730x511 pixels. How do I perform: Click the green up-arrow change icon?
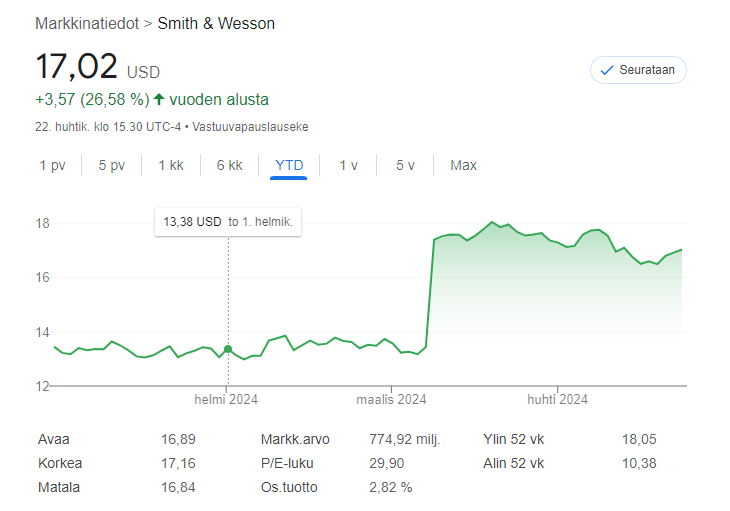pos(159,99)
